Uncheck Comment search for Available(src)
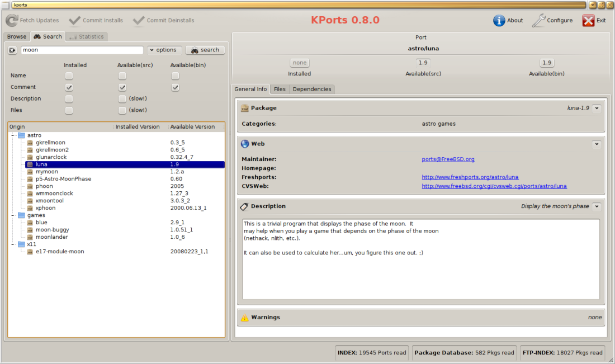This screenshot has width=615, height=364. pos(122,87)
